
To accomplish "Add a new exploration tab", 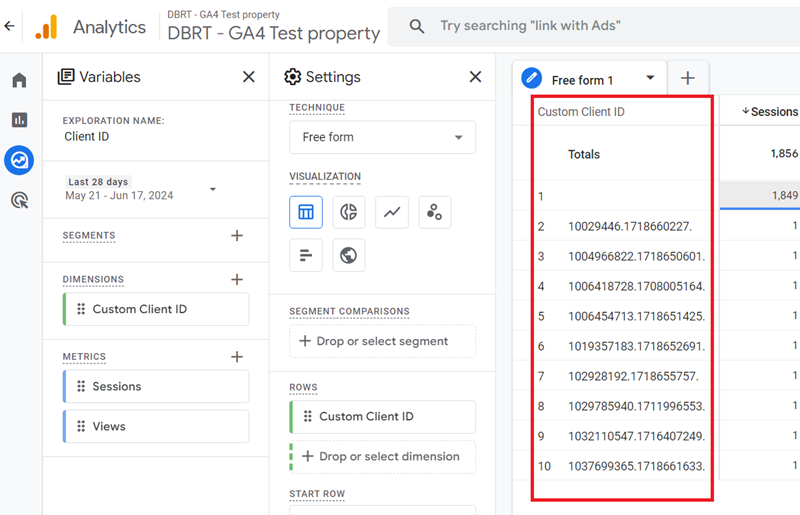I will (688, 78).
